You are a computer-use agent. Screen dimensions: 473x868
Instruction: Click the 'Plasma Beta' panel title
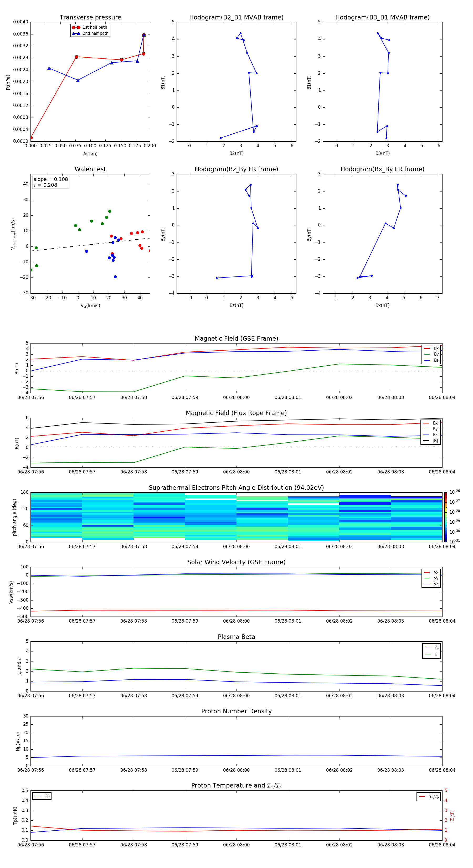coord(236,637)
